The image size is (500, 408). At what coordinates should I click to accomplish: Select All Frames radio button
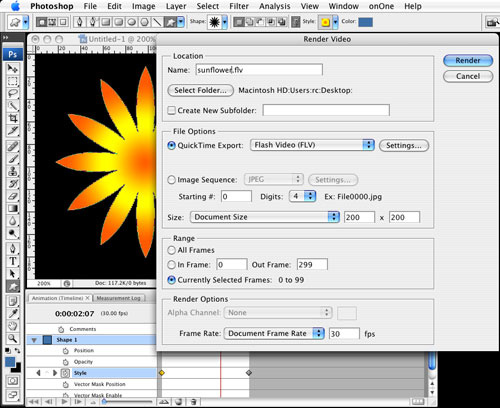click(x=171, y=250)
